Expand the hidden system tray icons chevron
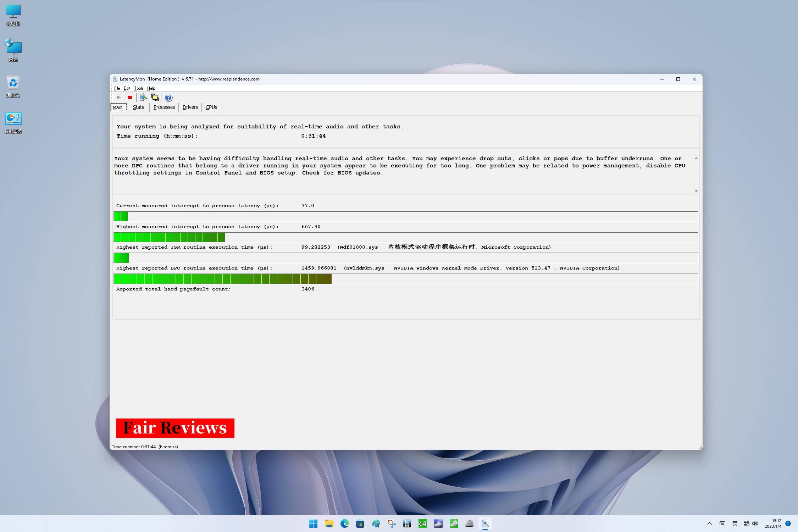This screenshot has height=532, width=798. 709,523
